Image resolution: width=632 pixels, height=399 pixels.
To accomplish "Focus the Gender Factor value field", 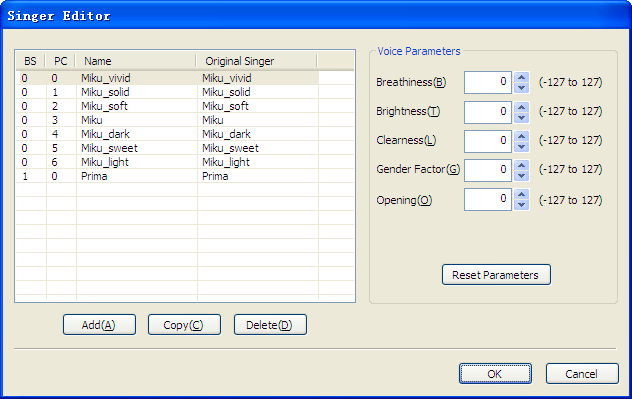I will click(x=488, y=170).
